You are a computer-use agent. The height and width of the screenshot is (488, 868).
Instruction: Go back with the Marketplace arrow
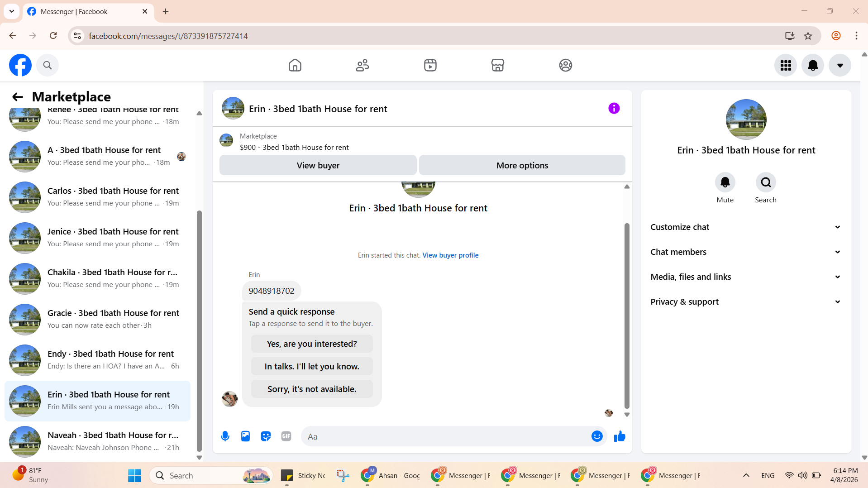[17, 97]
